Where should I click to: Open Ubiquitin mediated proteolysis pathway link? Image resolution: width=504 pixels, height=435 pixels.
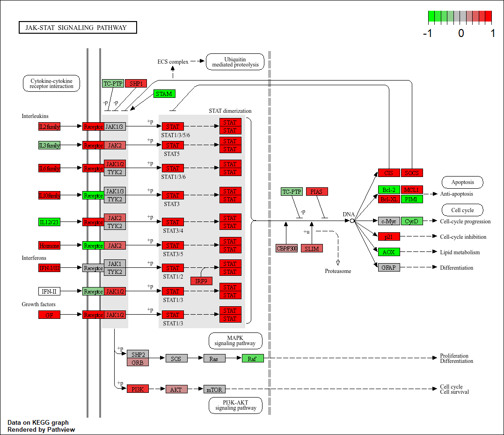[235, 62]
